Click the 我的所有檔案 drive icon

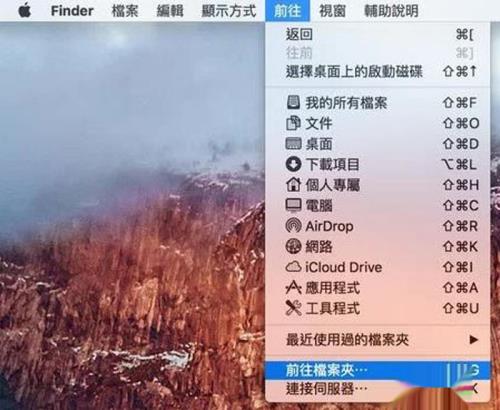pyautogui.click(x=293, y=102)
